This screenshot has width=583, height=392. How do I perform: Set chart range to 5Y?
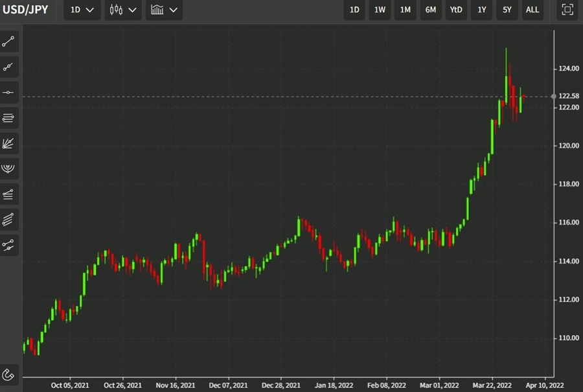click(507, 10)
